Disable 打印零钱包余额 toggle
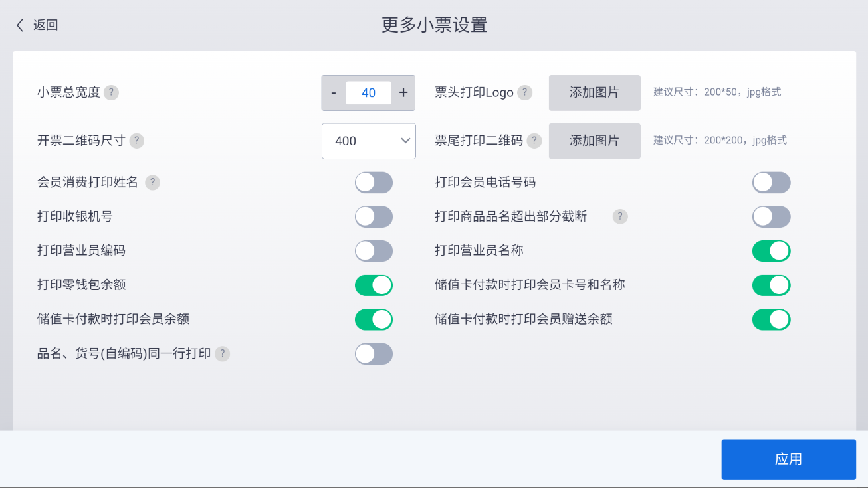The width and height of the screenshot is (868, 488). 374,285
